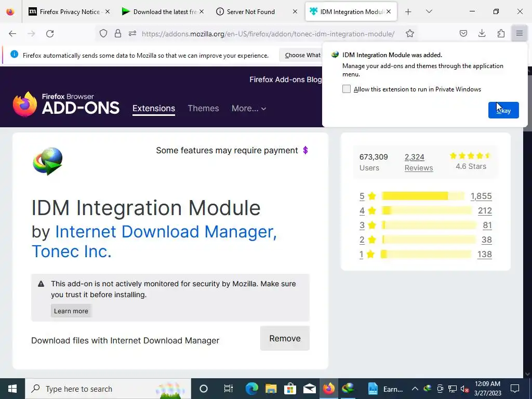Open the Firefox Add-ons Blog link

click(285, 79)
